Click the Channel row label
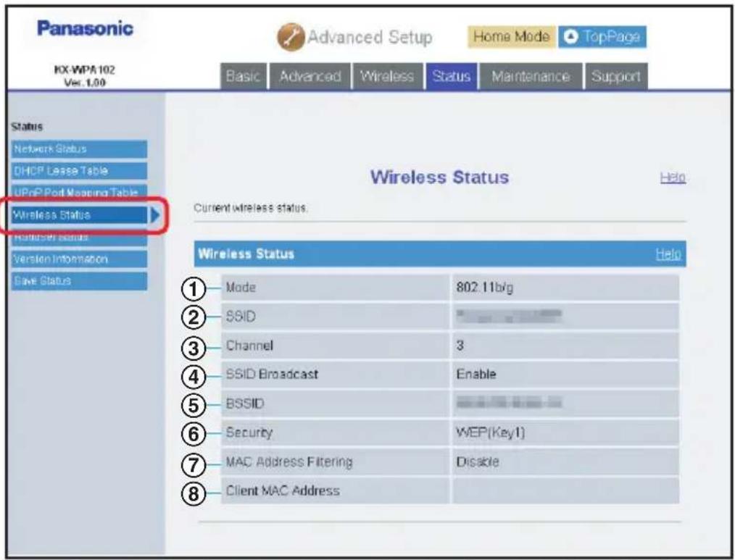This screenshot has width=735, height=560. click(249, 346)
